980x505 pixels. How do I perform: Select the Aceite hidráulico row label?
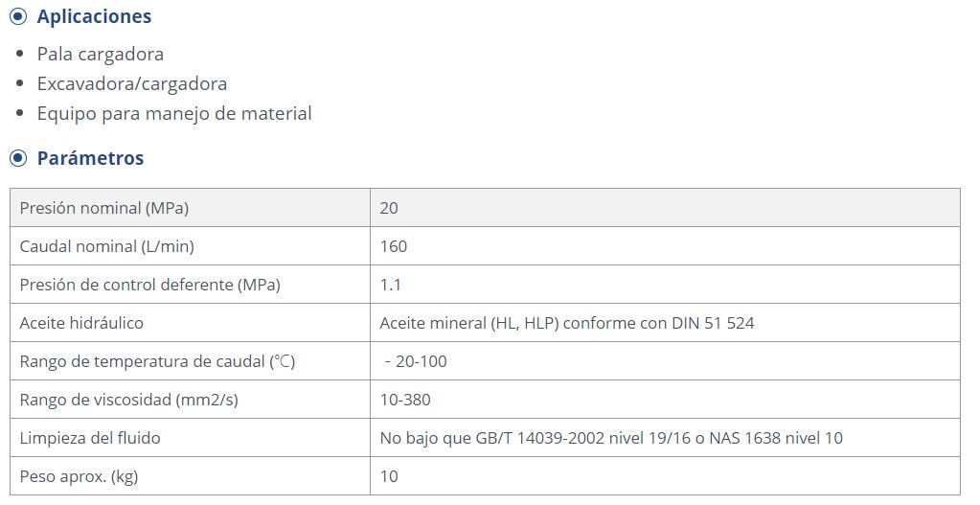pos(81,323)
